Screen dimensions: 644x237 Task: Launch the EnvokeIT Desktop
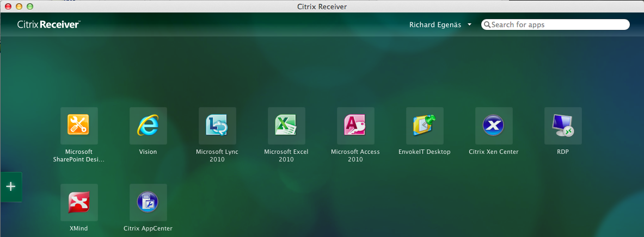[425, 126]
